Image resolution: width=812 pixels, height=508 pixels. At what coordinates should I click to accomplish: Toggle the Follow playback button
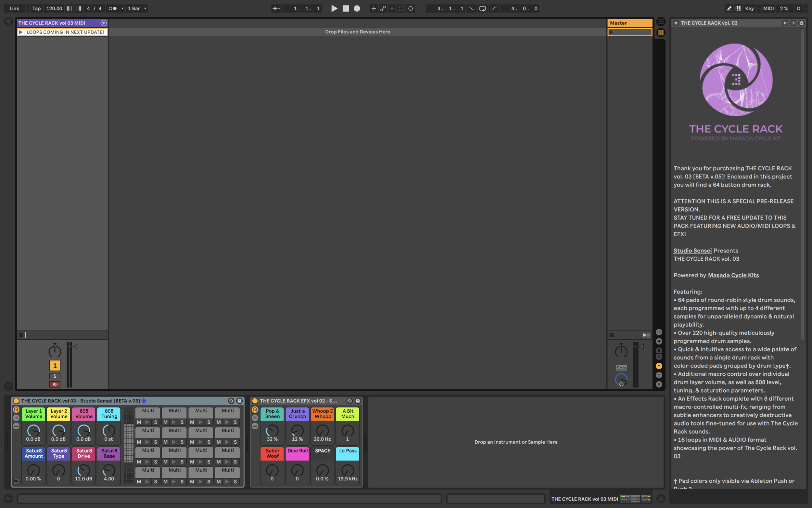(276, 8)
